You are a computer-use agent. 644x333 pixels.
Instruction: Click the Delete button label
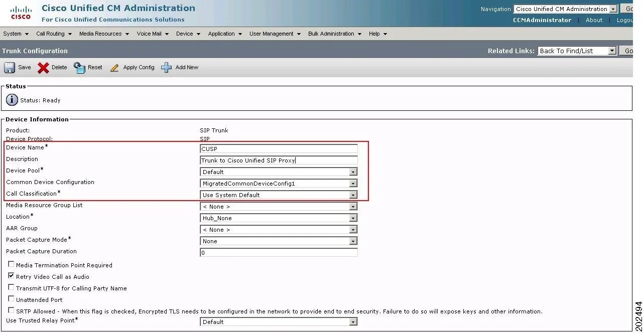click(59, 67)
